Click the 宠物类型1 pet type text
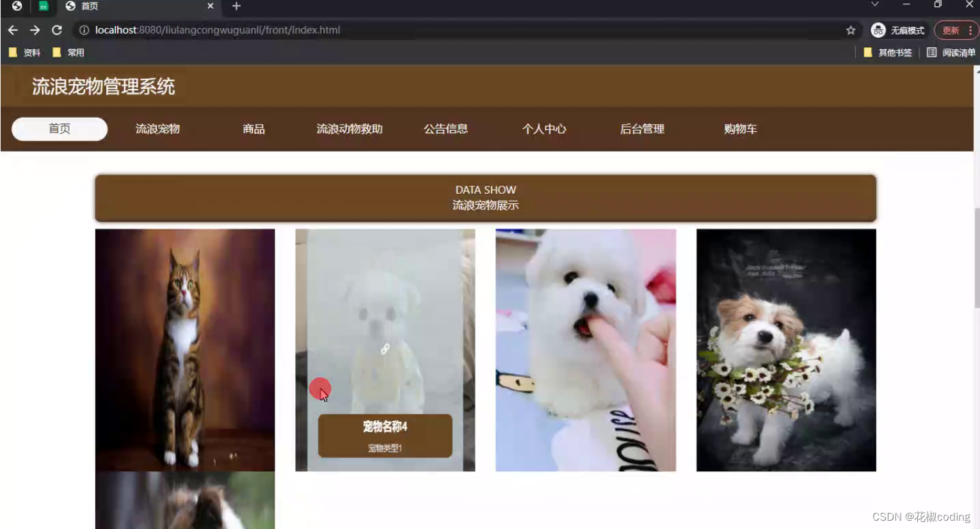Screen dimensions: 980x529 385,448
